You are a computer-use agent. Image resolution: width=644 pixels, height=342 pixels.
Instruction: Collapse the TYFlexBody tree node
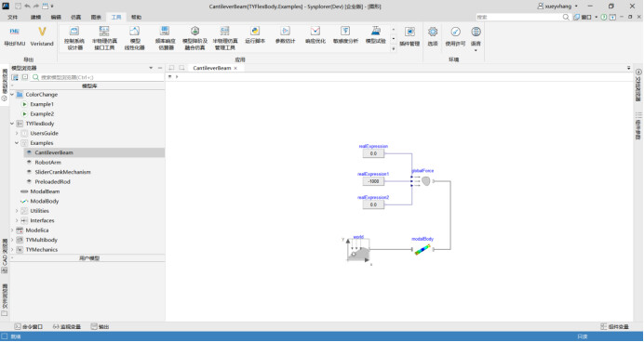(x=12, y=124)
